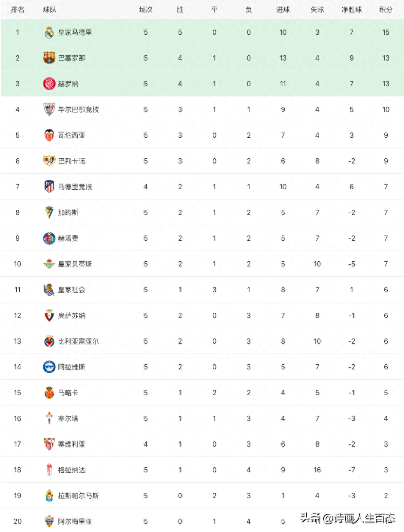Click the Barcelona club crest
This screenshot has height=532, width=404.
pos(49,58)
